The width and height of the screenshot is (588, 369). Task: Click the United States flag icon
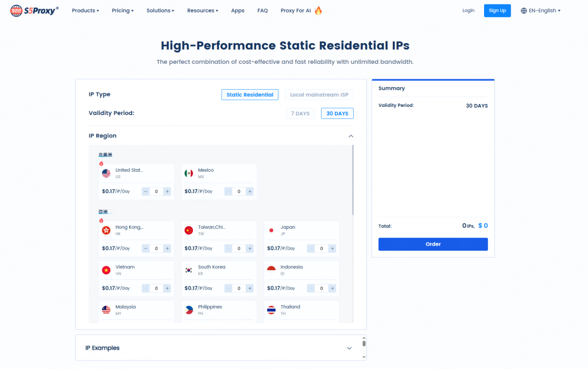point(106,173)
